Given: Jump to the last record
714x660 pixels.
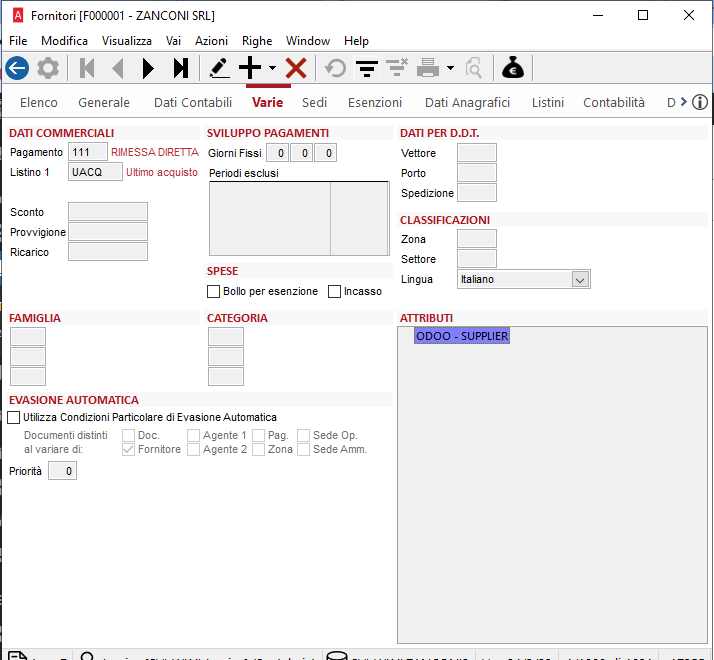Looking at the screenshot, I should point(180,68).
